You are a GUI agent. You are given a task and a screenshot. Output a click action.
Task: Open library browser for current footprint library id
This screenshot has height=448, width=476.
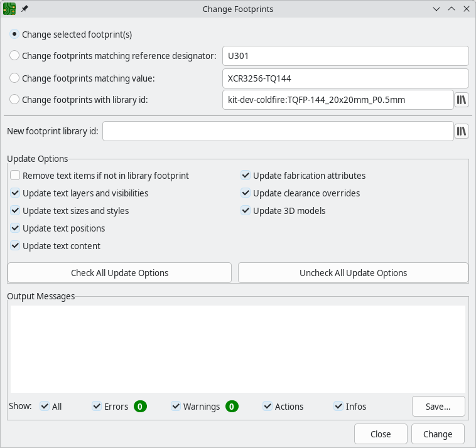pos(462,100)
